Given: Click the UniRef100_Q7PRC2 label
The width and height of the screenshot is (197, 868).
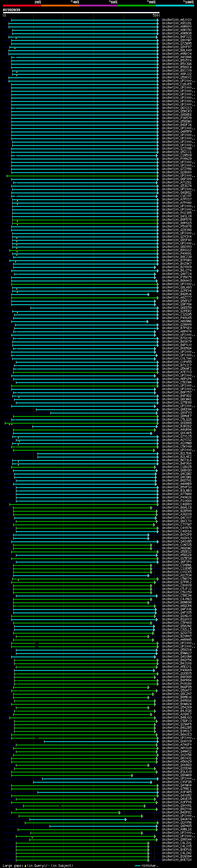Looking at the screenshot, I should tap(177, 582).
